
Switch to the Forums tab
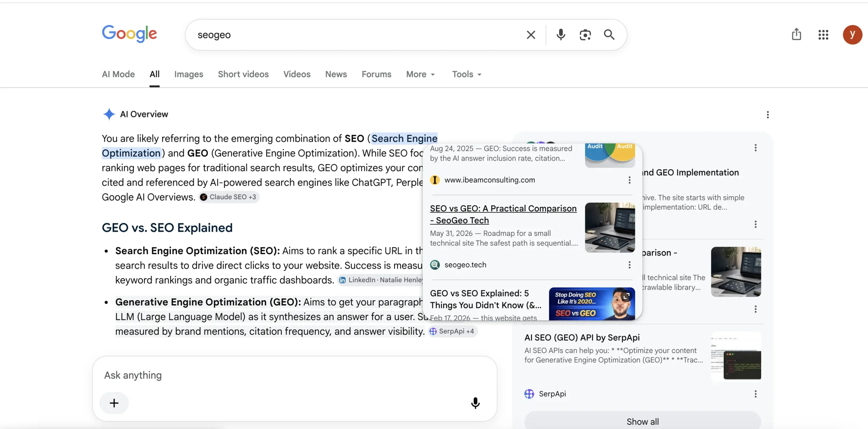376,74
